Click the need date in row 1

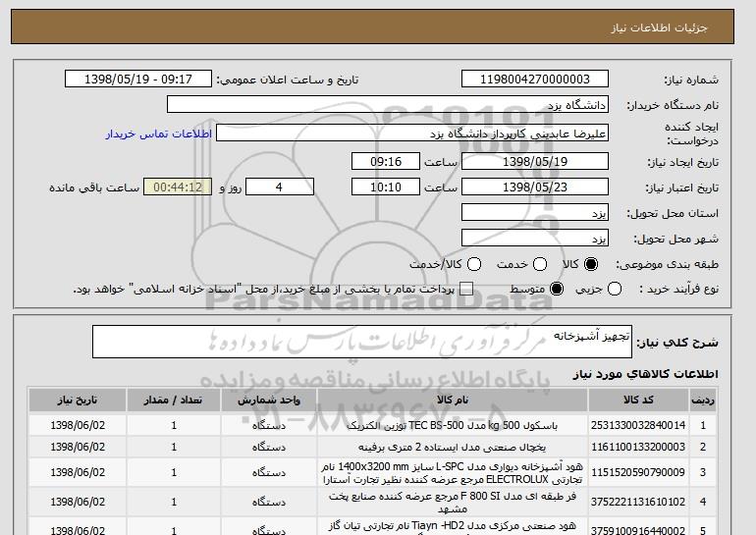pos(78,426)
